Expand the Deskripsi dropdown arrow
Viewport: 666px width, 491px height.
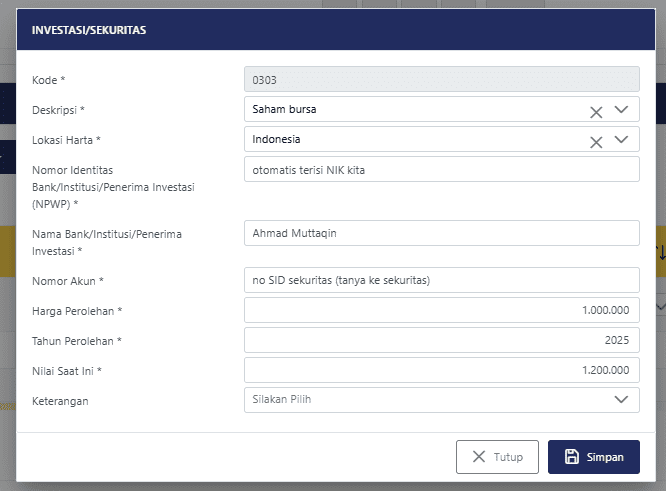coord(621,110)
